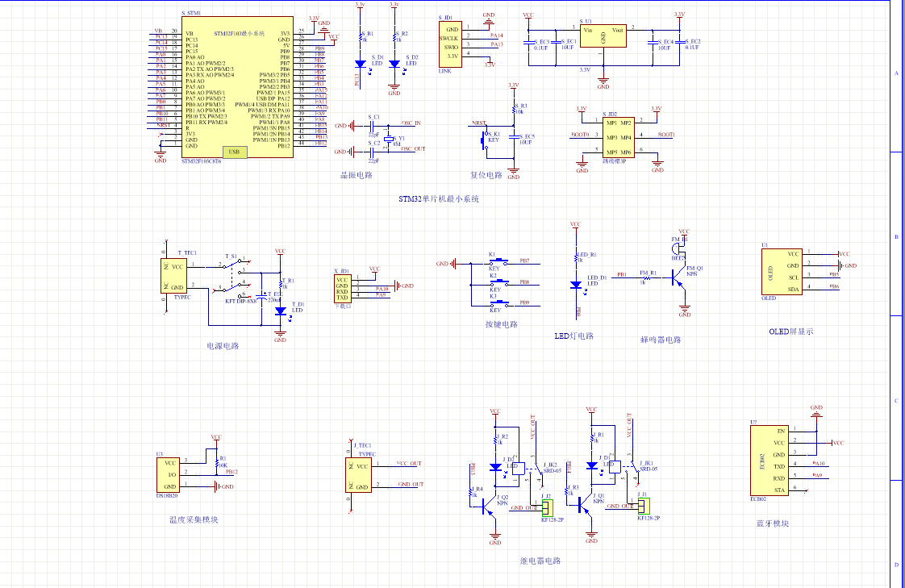Viewport: 905px width, 588px height.
Task: Select the DS18B20 temperature sensor U3
Action: click(x=169, y=474)
